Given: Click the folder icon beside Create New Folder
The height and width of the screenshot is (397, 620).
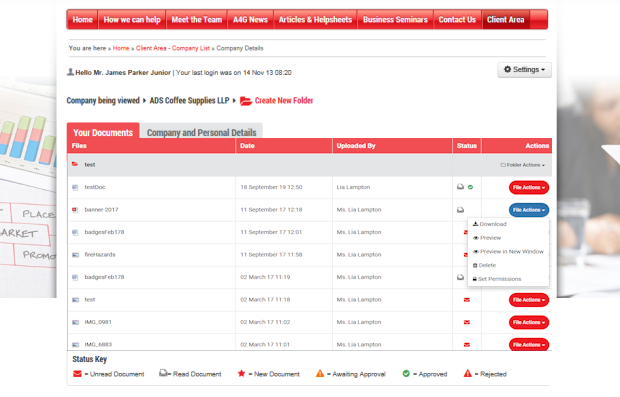Looking at the screenshot, I should click(246, 101).
